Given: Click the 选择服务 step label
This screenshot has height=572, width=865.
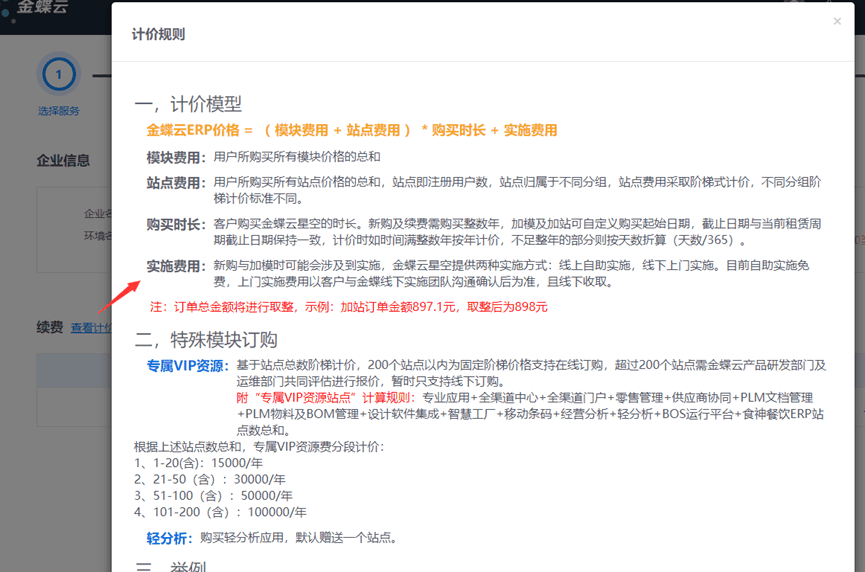Looking at the screenshot, I should (58, 111).
